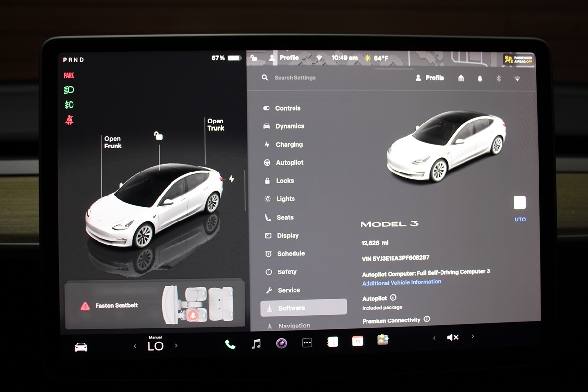This screenshot has height=392, width=588.
Task: Open the notifications bell
Action: (x=480, y=78)
